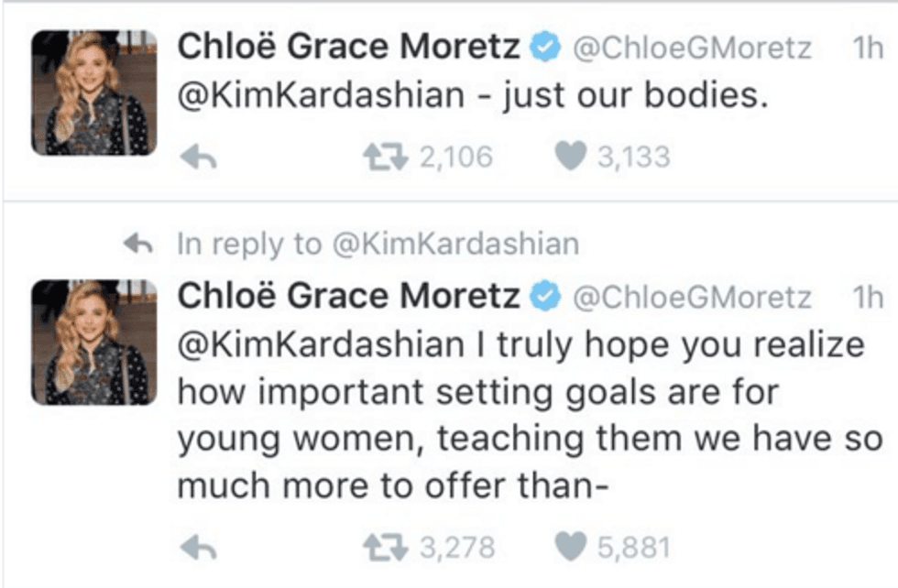Open @KimKardashian mention in "I truly hope" tweet
The width and height of the screenshot is (898, 588).
click(x=321, y=344)
